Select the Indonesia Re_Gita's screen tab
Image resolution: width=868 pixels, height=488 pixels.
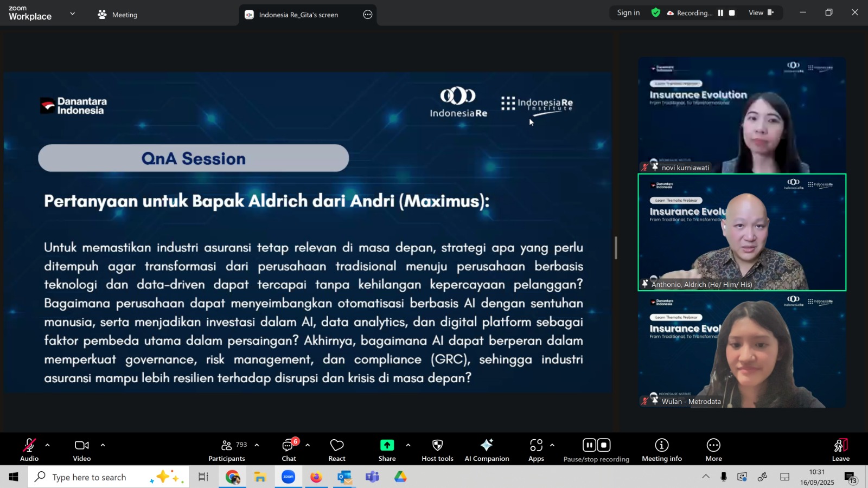coord(298,15)
